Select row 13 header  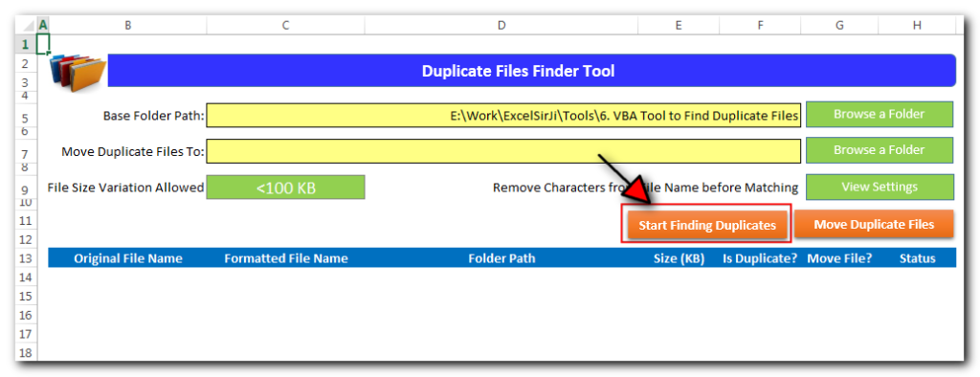26,258
